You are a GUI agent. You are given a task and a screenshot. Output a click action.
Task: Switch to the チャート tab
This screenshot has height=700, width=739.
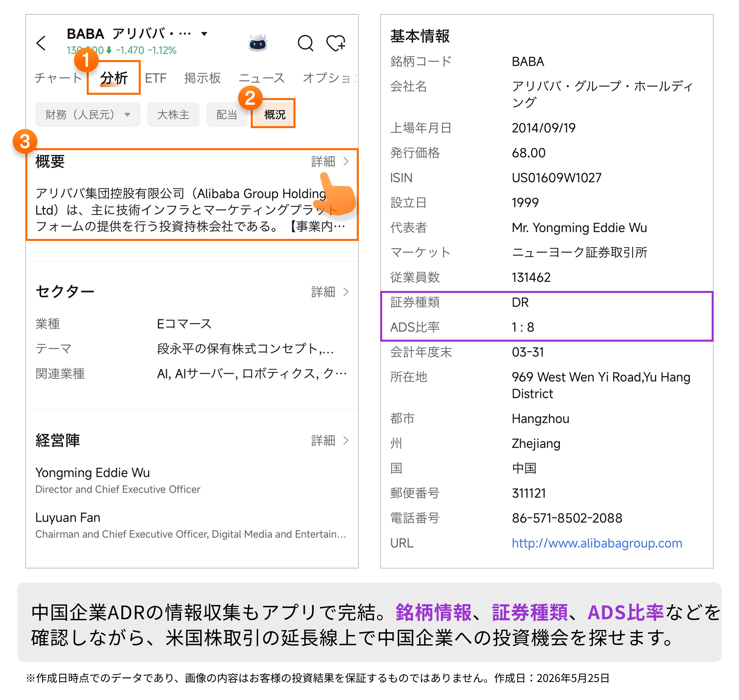pyautogui.click(x=58, y=78)
